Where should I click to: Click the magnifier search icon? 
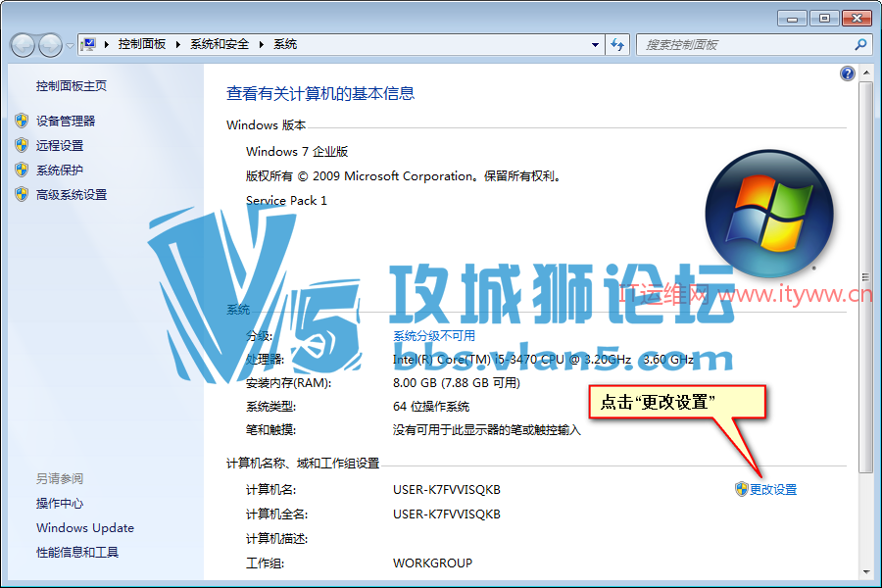[x=860, y=44]
